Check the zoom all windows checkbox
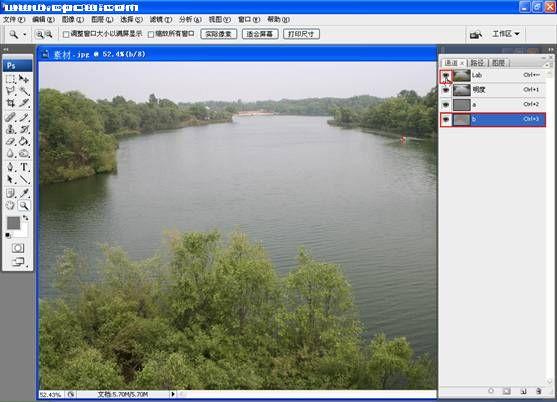Screen dimensions: 557x402 pos(151,34)
